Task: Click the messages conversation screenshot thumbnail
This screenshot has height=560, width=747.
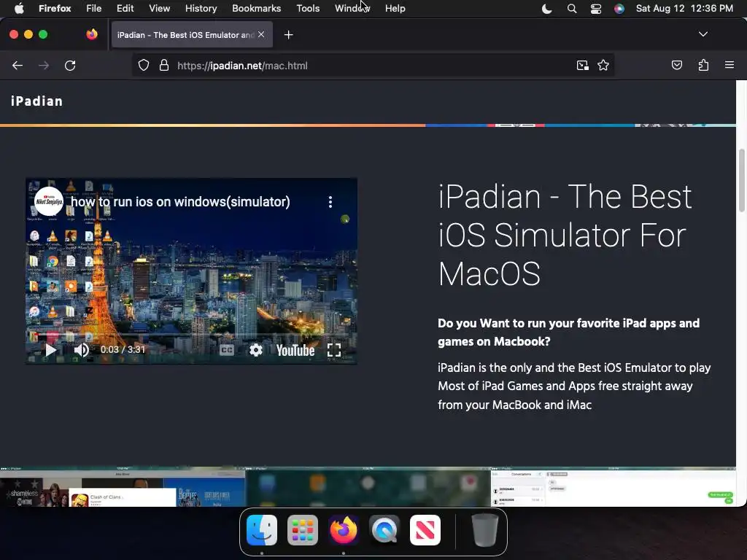Action: [x=614, y=486]
